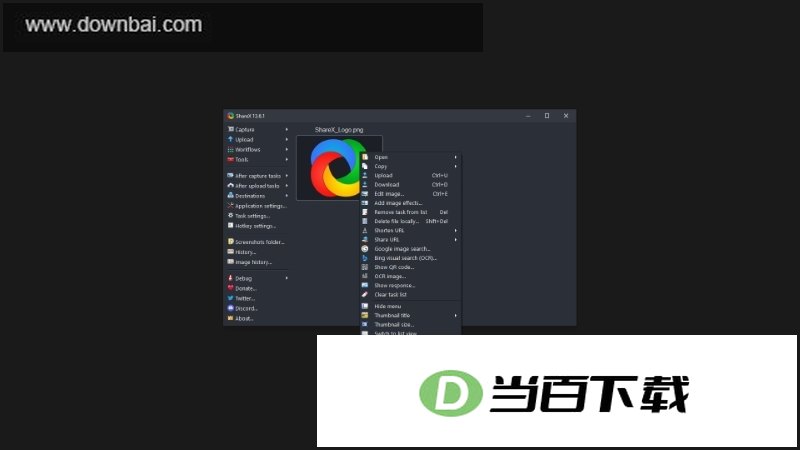Screen dimensions: 800x450
Task: Click the Discord icon in the sidebar
Action: tap(231, 308)
